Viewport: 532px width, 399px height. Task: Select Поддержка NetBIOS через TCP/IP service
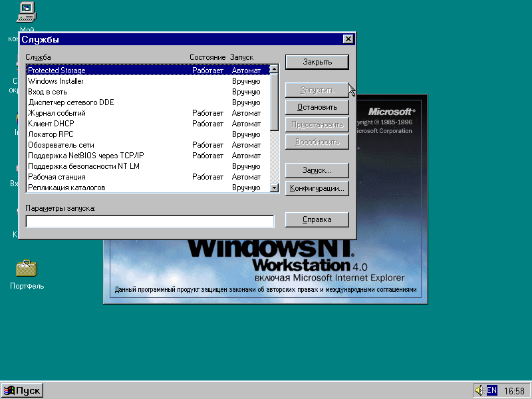148,156
